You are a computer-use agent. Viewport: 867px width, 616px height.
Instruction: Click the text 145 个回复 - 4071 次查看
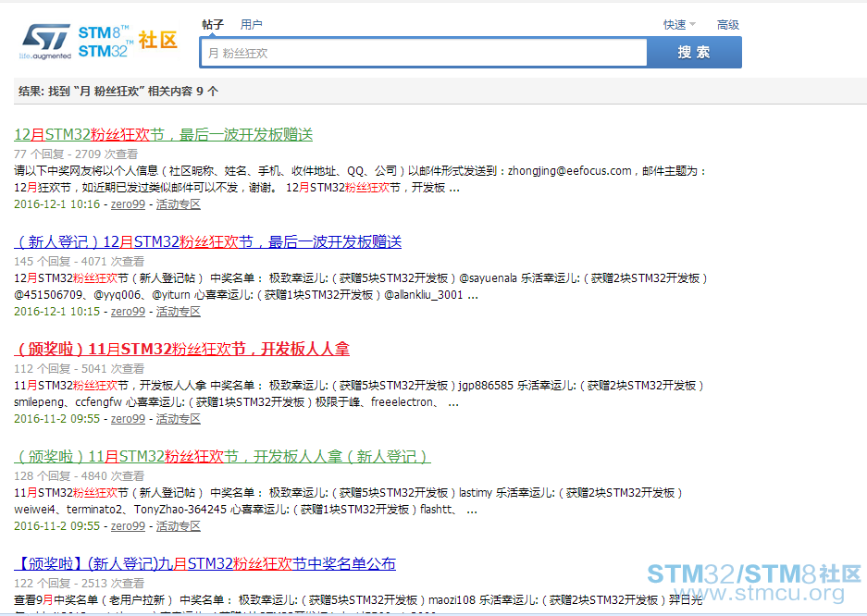79,262
